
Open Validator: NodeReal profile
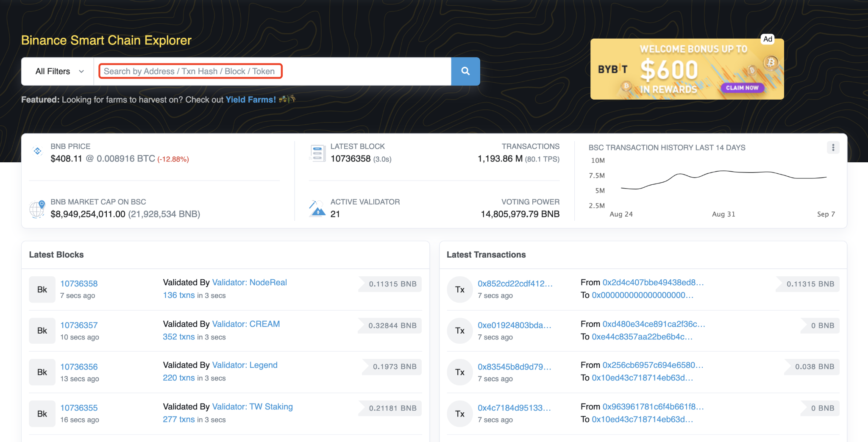coord(249,282)
